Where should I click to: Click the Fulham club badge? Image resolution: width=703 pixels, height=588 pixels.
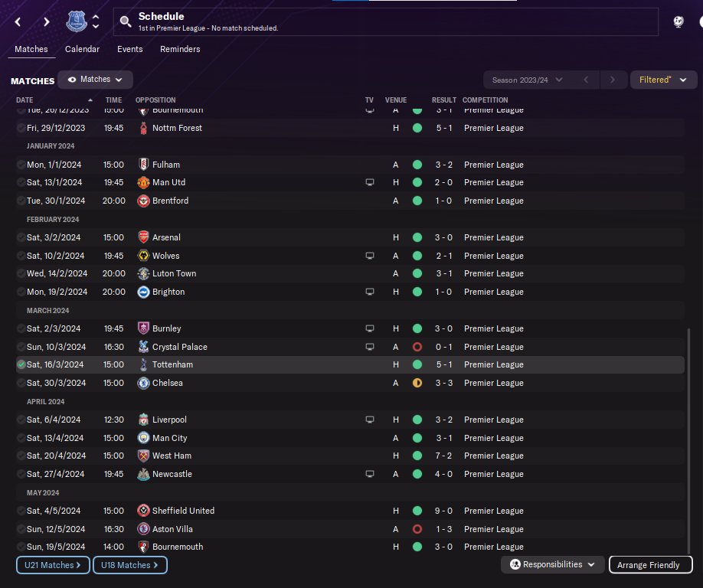pos(143,165)
